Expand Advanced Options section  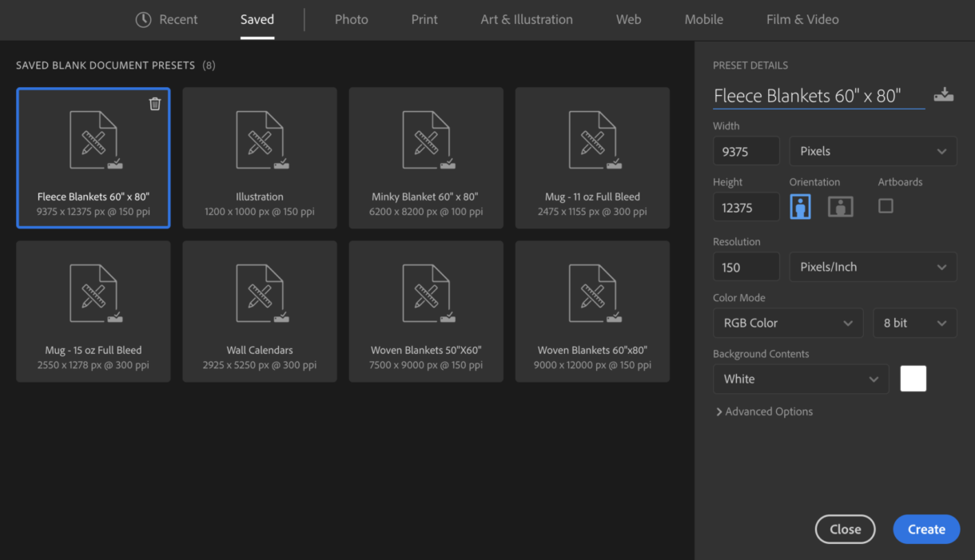coord(764,411)
